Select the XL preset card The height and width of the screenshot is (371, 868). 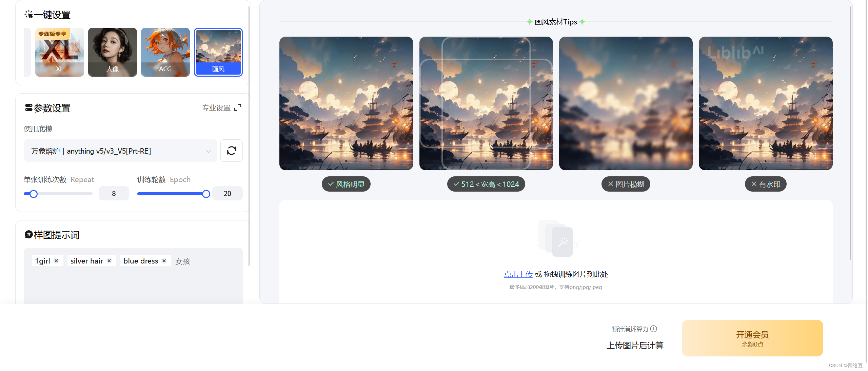[60, 52]
